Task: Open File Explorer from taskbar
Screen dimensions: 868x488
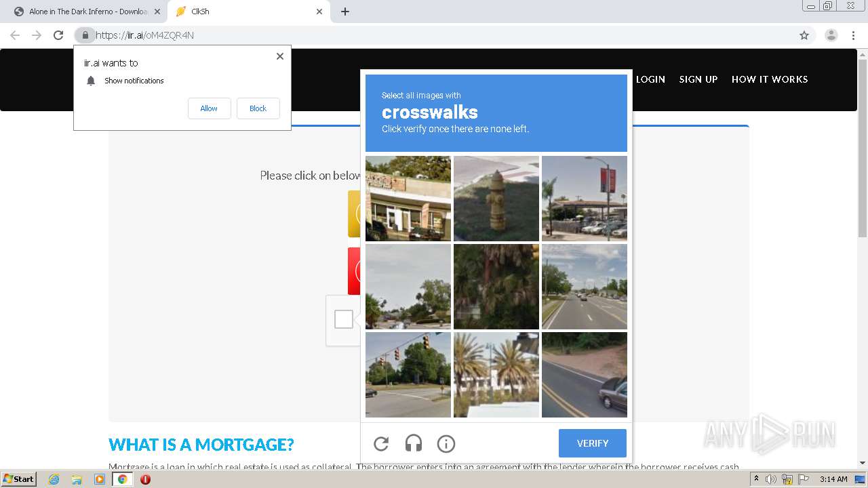Action: click(77, 479)
